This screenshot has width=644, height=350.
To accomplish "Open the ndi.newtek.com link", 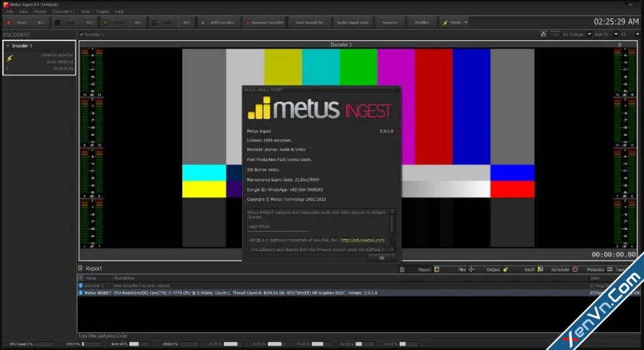I will 363,240.
